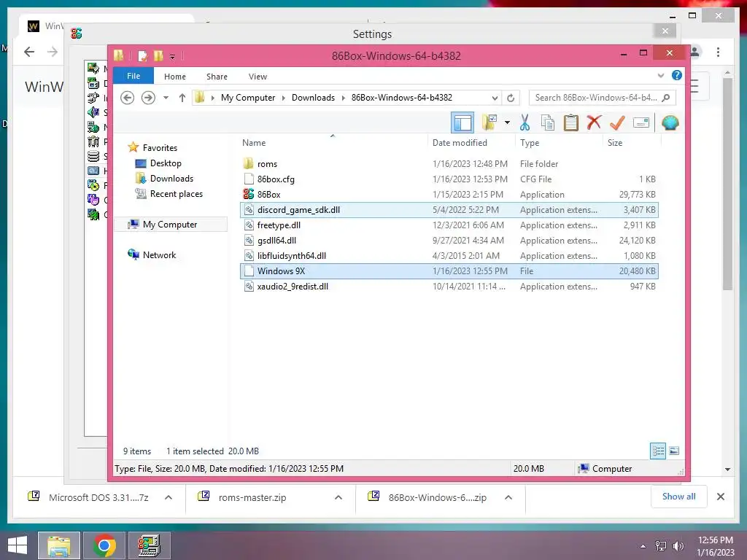
Task: Select freetype.dll file
Action: point(449,225)
